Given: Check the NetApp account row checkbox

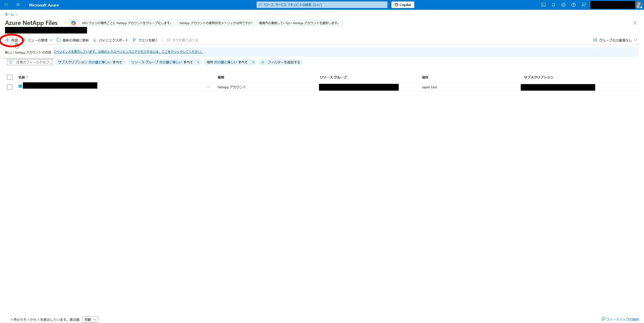Looking at the screenshot, I should [10, 87].
